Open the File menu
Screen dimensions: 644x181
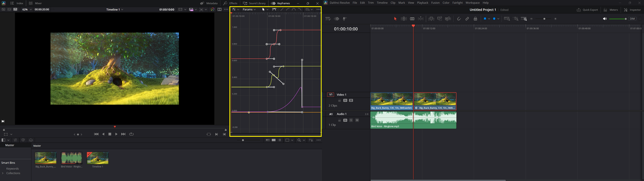(x=355, y=3)
